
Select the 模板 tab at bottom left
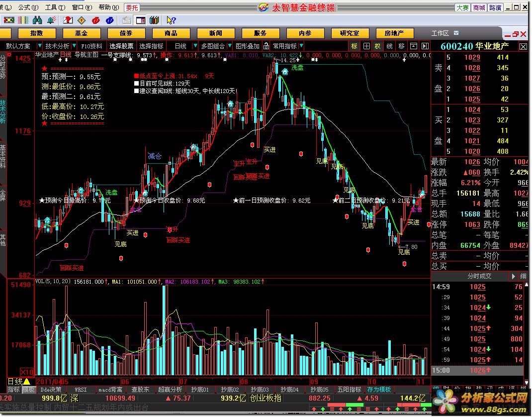click(28, 390)
